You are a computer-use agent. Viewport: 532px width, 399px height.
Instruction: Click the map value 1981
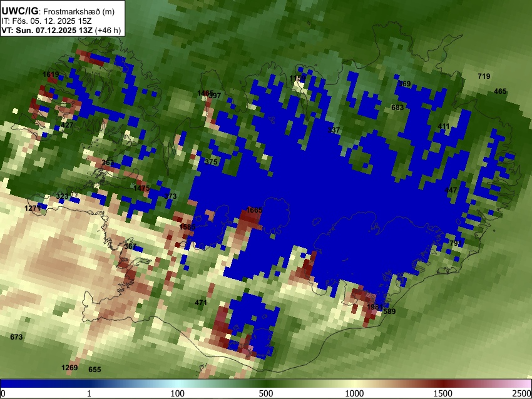click(x=375, y=308)
